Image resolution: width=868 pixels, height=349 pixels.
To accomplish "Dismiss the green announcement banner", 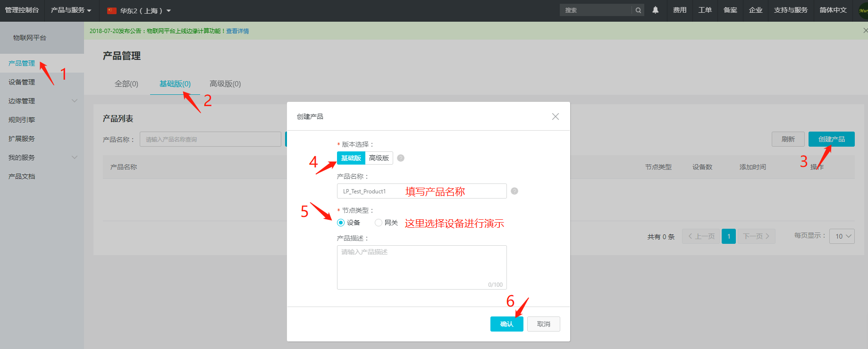I will tap(865, 31).
